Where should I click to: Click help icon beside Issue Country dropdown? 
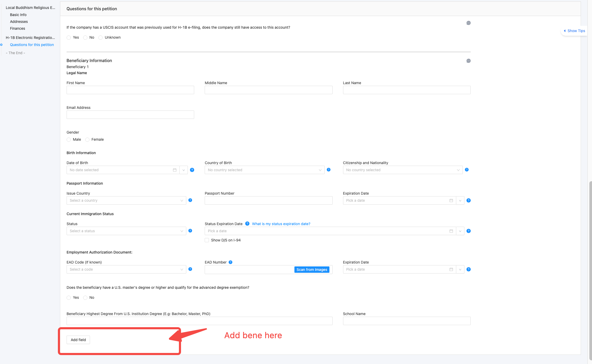190,200
